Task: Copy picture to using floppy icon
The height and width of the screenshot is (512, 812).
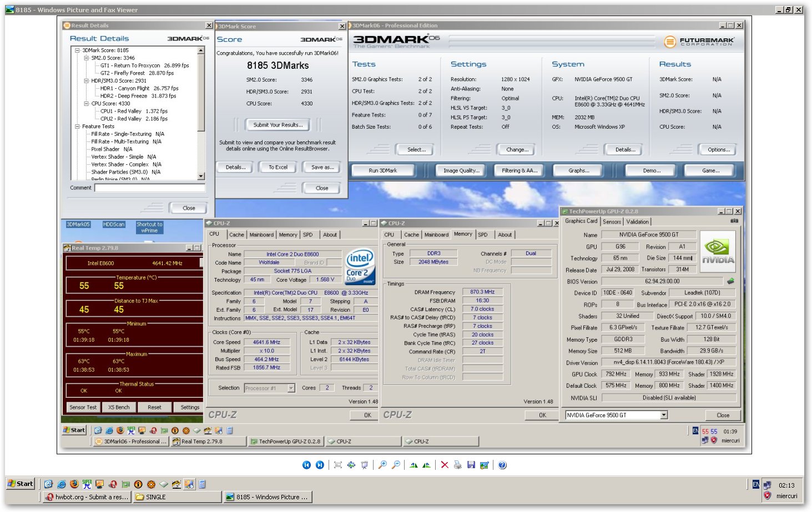Action: tap(471, 465)
